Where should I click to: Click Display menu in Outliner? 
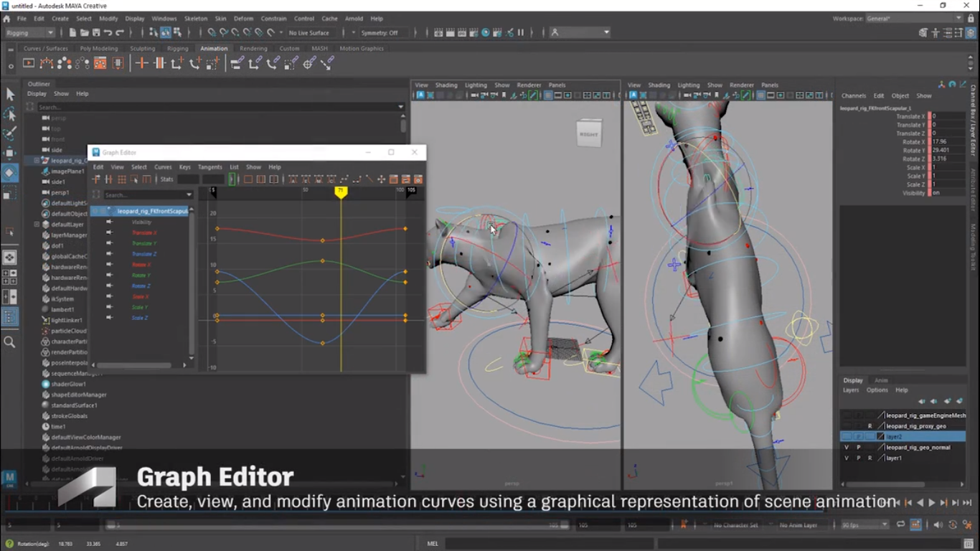(37, 94)
